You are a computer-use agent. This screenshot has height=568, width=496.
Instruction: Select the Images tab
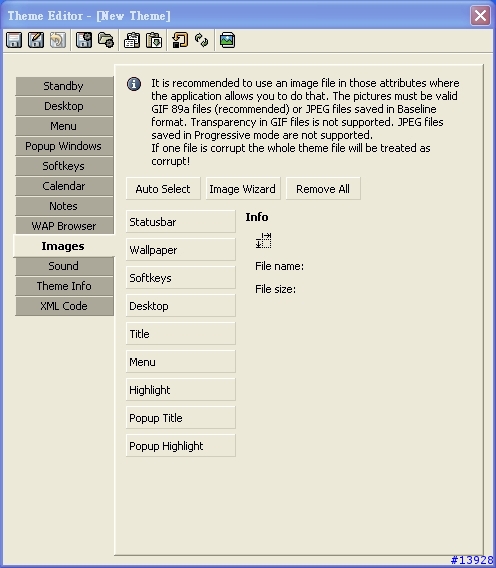tap(64, 246)
